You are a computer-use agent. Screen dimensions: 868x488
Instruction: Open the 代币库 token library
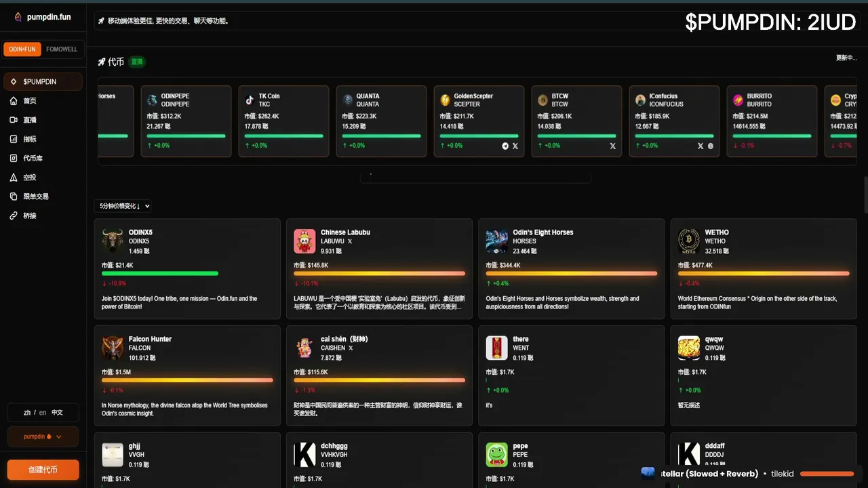pyautogui.click(x=43, y=158)
